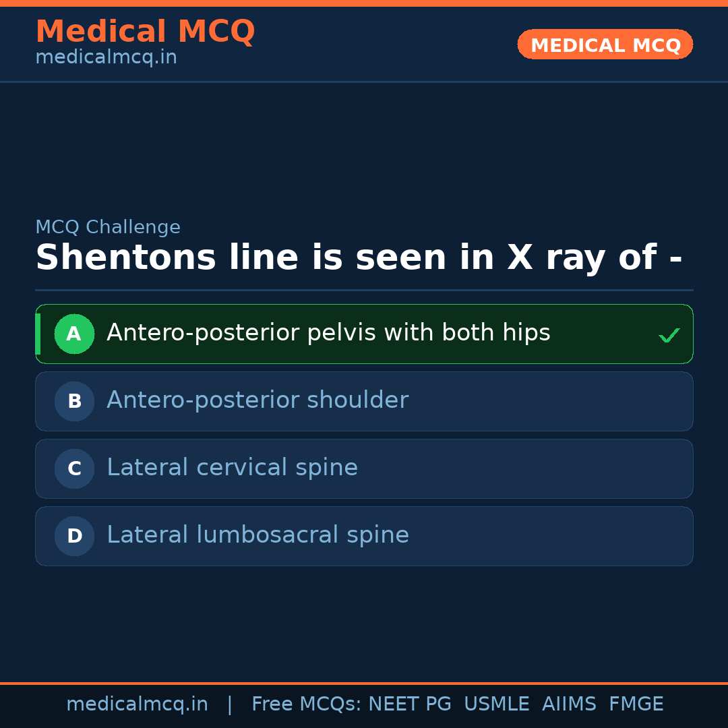Click the MCQ Challenge label
The image size is (728, 728).
(x=108, y=227)
